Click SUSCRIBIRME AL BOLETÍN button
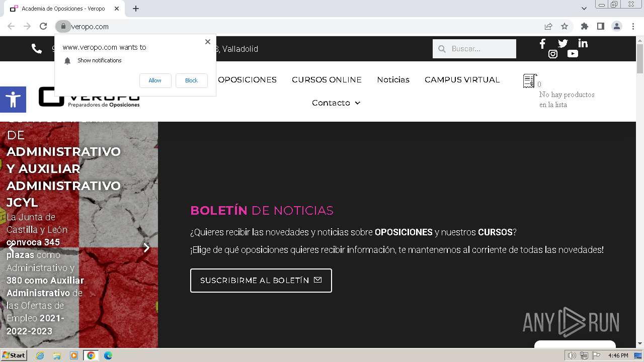The height and width of the screenshot is (362, 644). [261, 281]
